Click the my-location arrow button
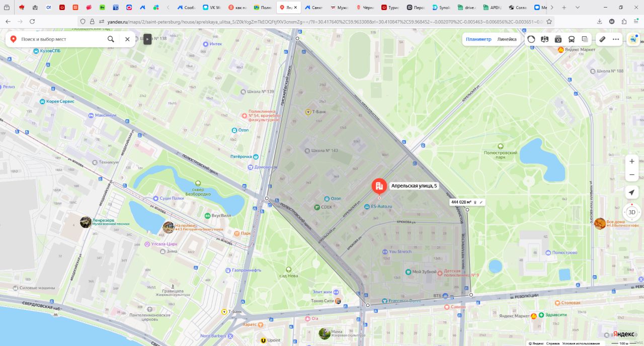The width and height of the screenshot is (644, 346). [x=632, y=193]
